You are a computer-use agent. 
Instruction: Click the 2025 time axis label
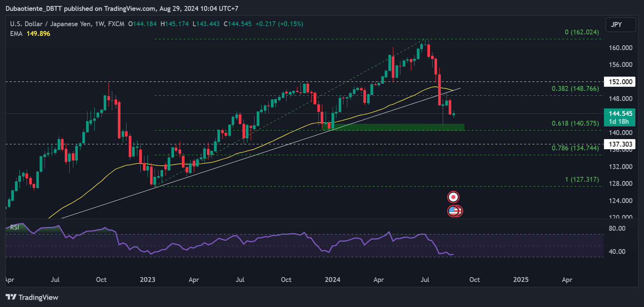point(521,280)
